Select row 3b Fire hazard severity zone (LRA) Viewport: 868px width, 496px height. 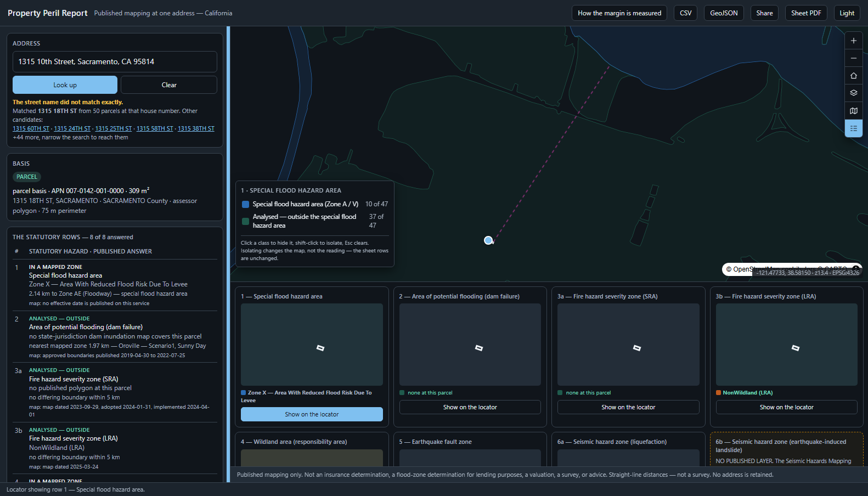(x=115, y=448)
